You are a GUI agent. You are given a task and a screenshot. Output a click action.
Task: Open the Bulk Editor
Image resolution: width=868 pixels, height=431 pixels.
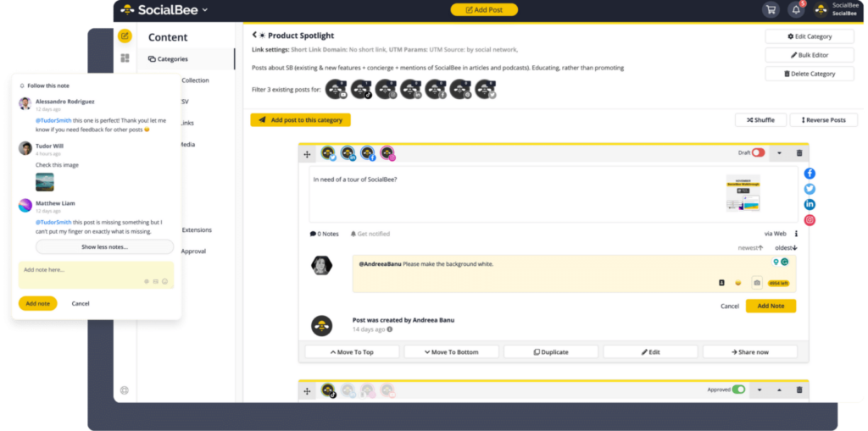pyautogui.click(x=810, y=55)
